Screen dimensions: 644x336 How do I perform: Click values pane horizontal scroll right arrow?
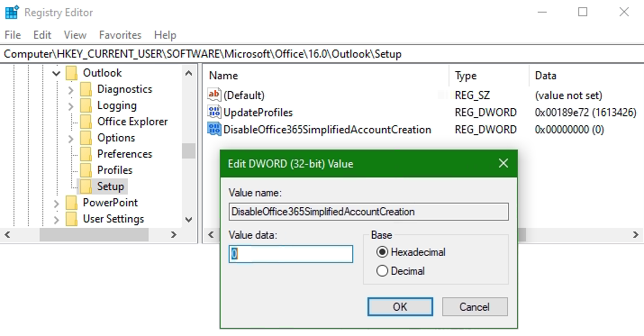point(636,234)
